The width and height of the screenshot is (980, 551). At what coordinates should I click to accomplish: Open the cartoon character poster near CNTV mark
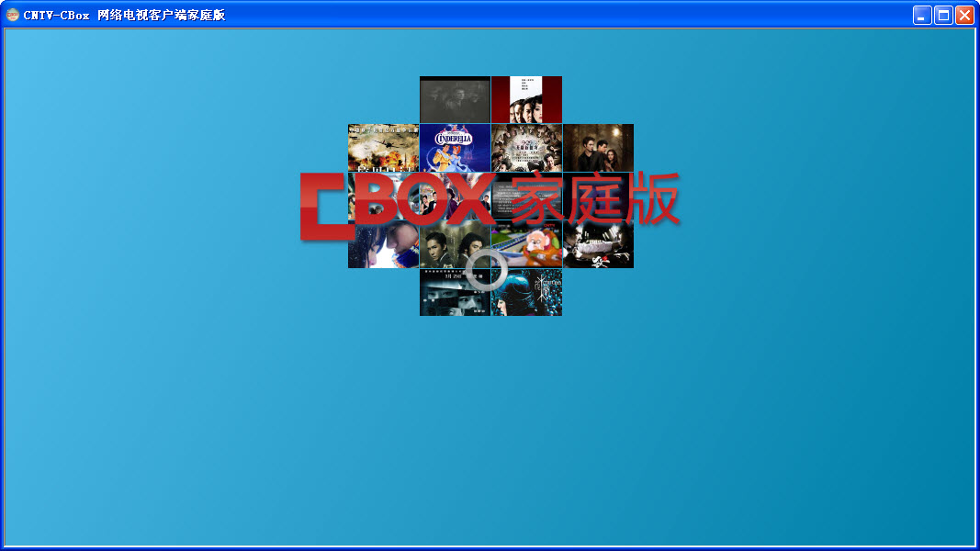point(525,244)
